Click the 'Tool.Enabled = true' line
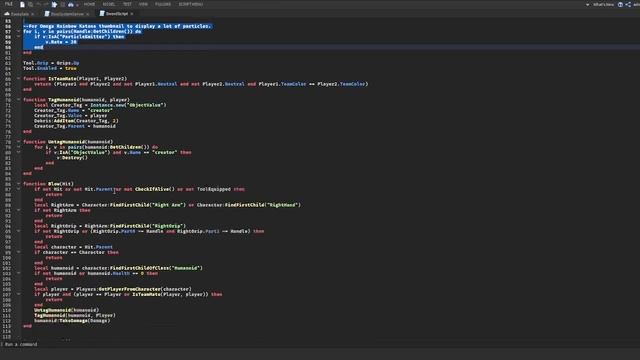This screenshot has height=360, width=640. (50, 68)
